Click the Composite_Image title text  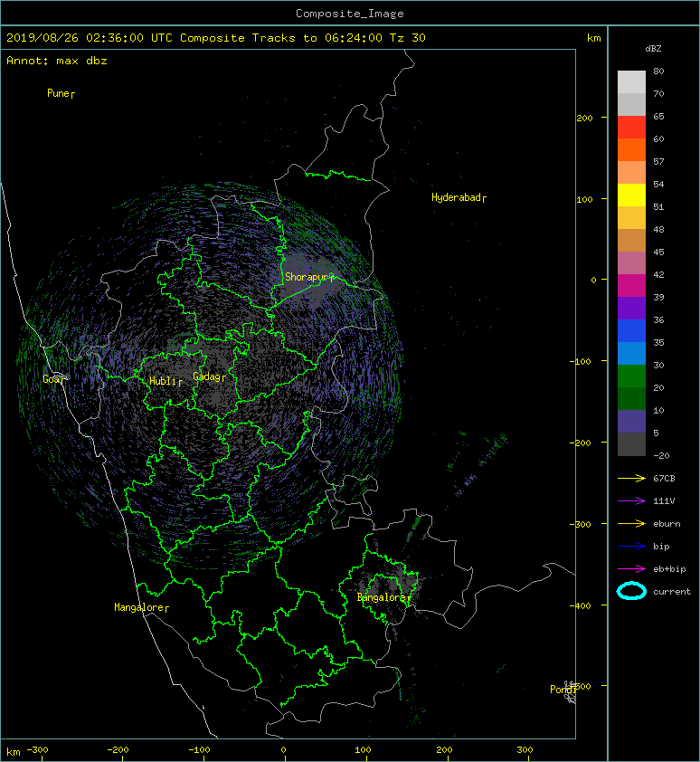pos(350,14)
